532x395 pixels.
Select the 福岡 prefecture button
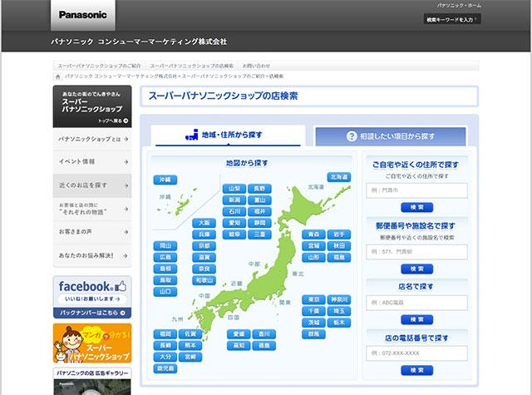(x=165, y=334)
